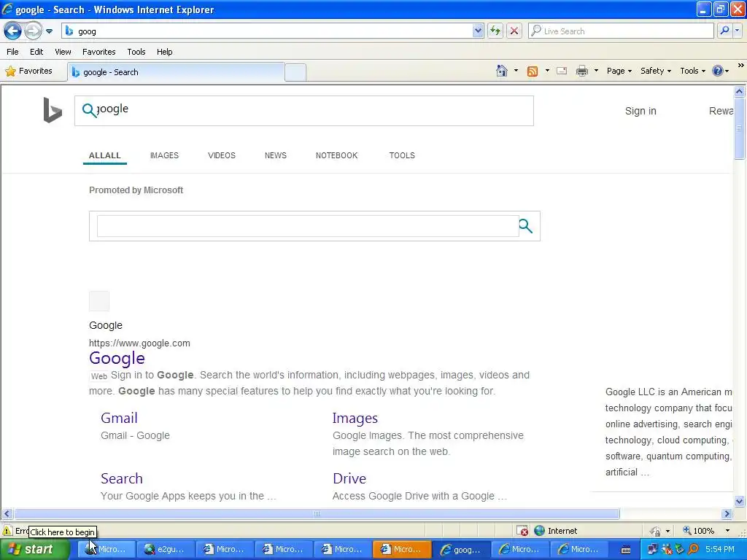Open the Favorites menu in menu bar
Screen dimensions: 747x560
(x=98, y=52)
